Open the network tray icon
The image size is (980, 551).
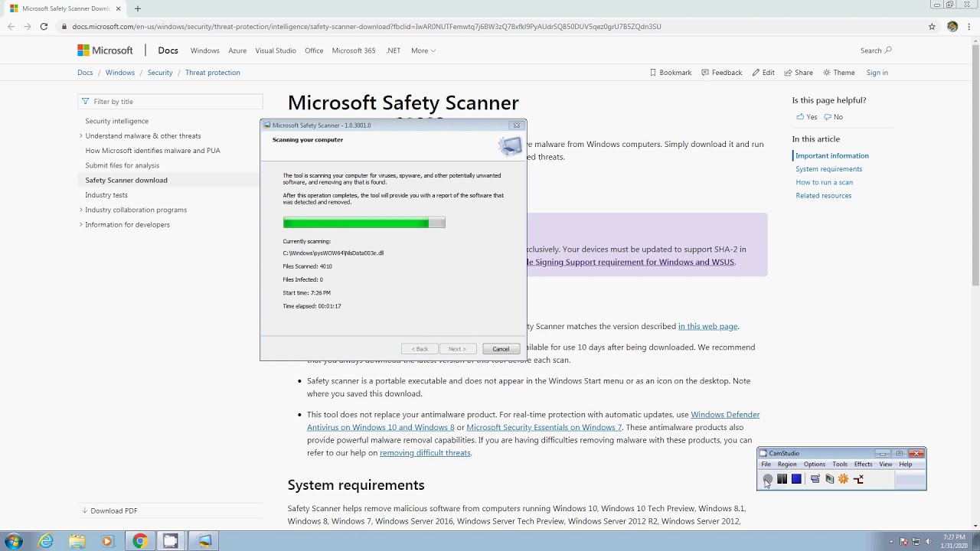916,542
